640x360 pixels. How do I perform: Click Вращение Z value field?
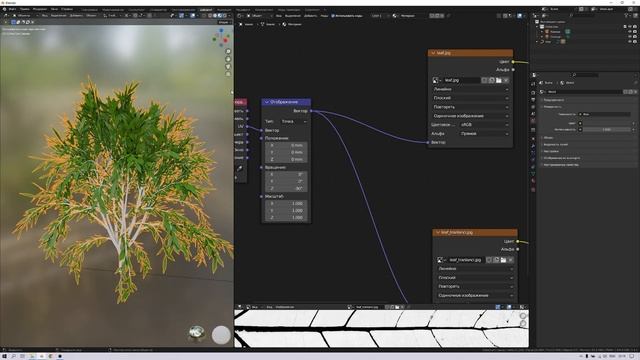coord(286,189)
